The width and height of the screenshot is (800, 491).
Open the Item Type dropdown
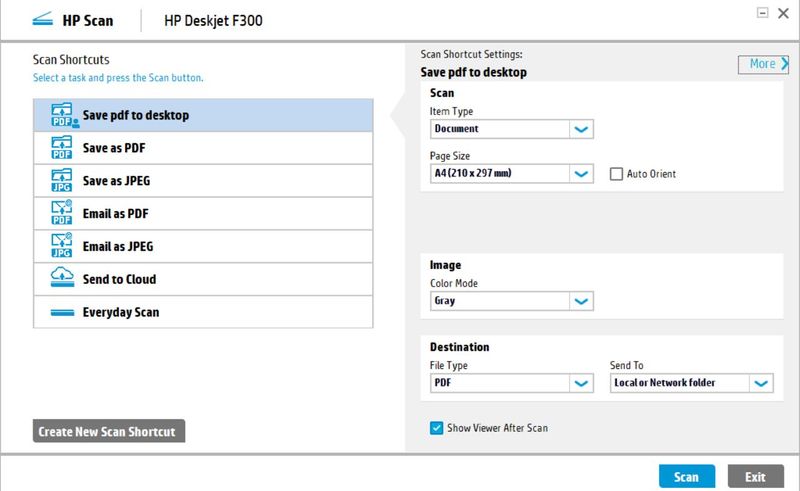[x=512, y=129]
